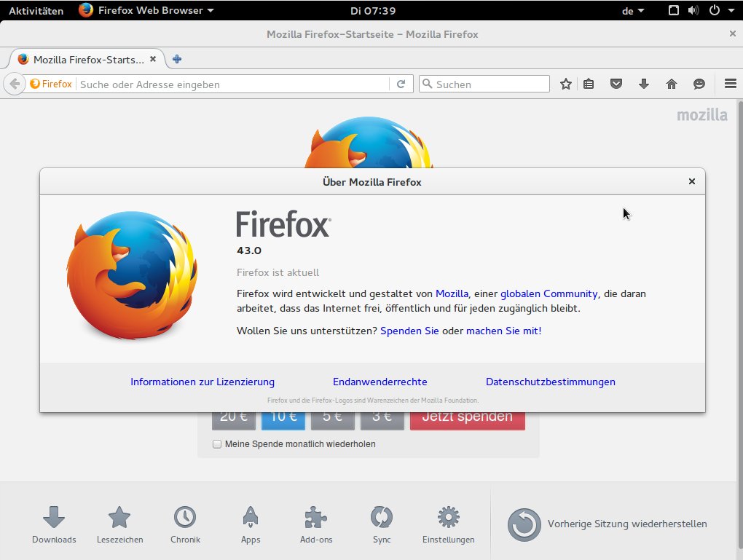Image resolution: width=743 pixels, height=560 pixels.
Task: Focus the Suchen search field
Action: click(484, 84)
